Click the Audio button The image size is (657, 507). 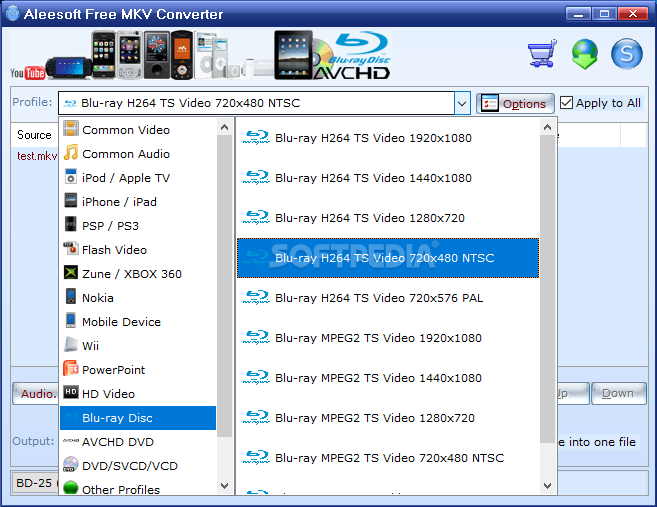[36, 393]
